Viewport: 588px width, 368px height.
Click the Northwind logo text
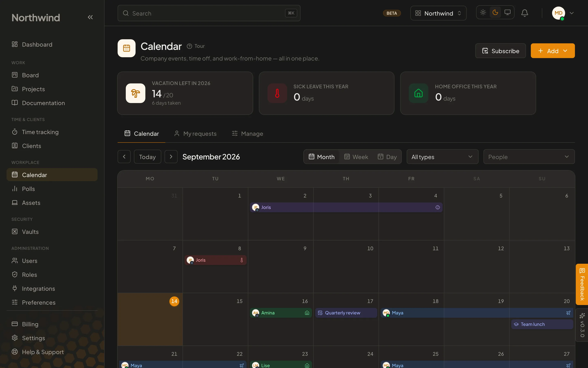36,18
